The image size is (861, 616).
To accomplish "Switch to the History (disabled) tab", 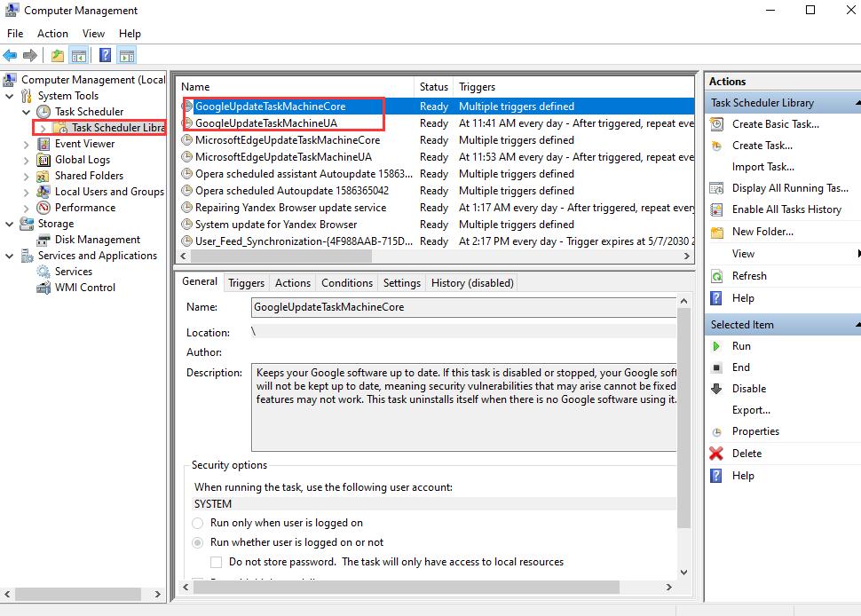I will [472, 283].
